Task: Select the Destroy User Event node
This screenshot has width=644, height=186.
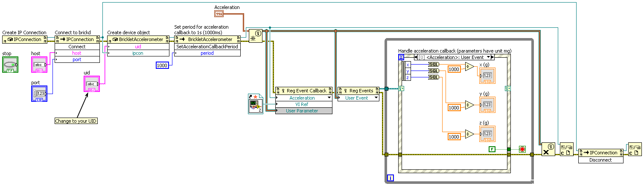Action: [x=548, y=149]
